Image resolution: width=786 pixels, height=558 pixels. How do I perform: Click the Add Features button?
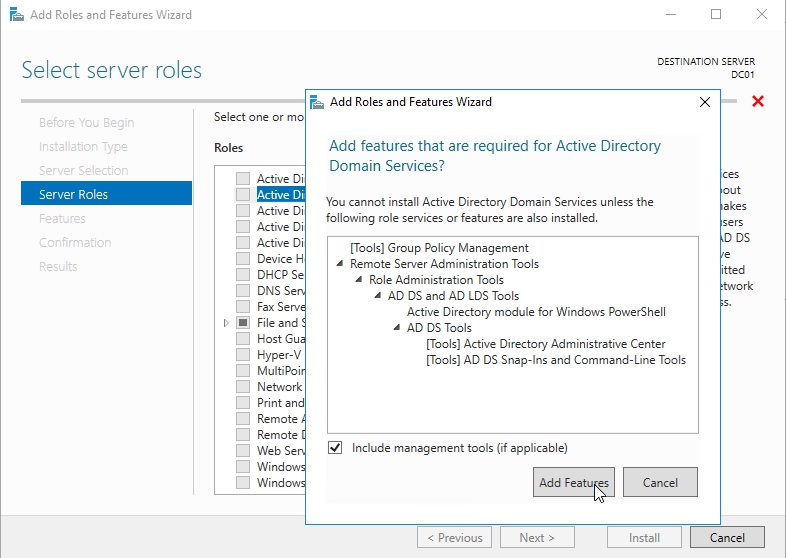574,482
